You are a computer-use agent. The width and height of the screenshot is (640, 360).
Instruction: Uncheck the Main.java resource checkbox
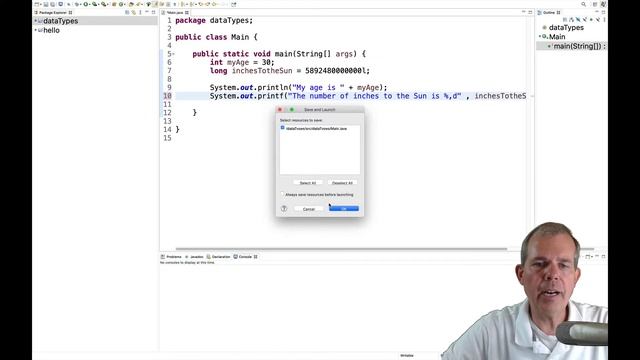(282, 128)
